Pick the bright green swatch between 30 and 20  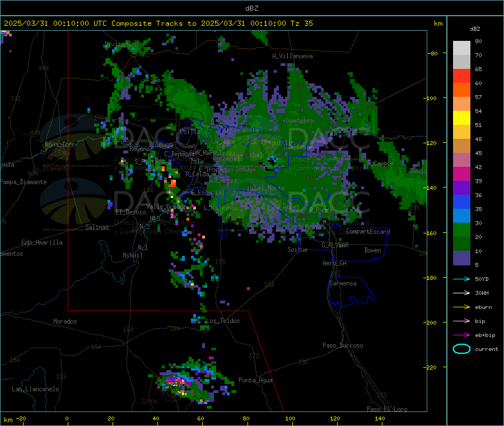point(461,230)
